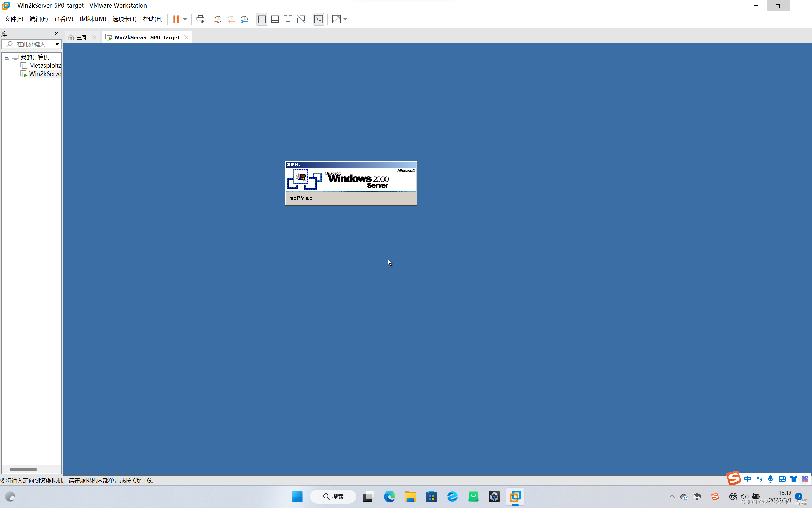
Task: Close the 库 library panel
Action: click(x=56, y=34)
